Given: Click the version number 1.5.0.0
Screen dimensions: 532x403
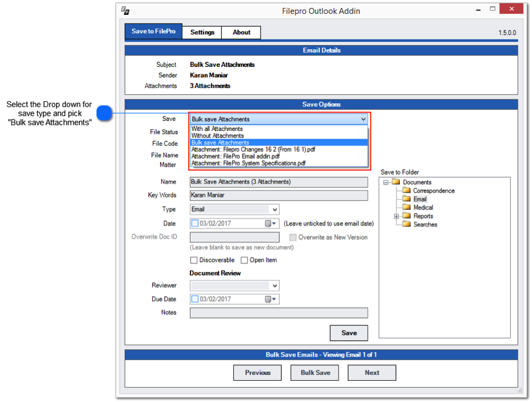Looking at the screenshot, I should click(507, 33).
